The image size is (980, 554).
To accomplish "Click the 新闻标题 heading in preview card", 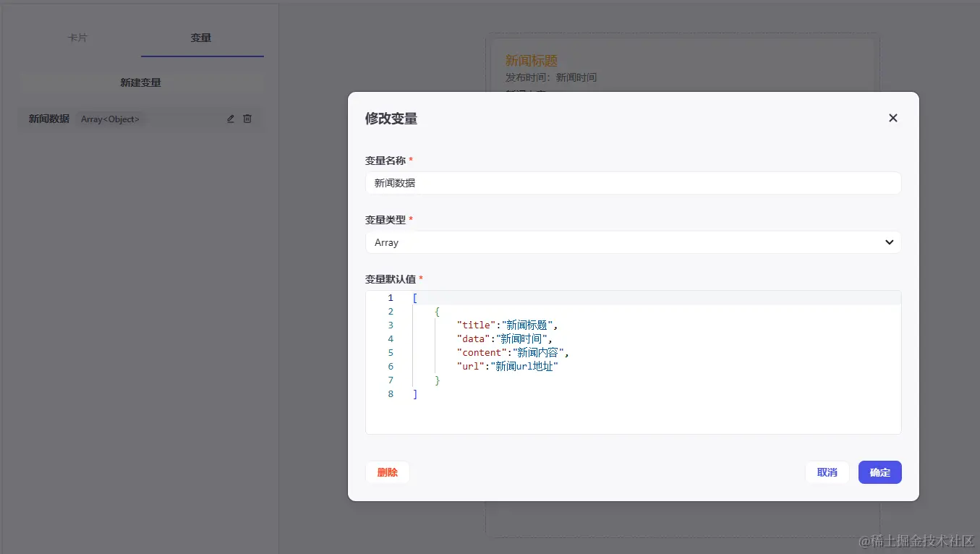I will click(532, 61).
